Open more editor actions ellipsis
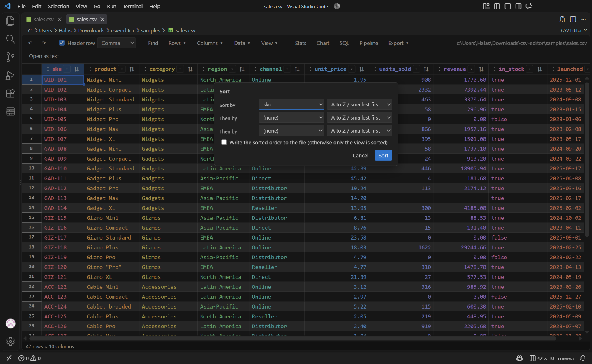Image resolution: width=592 pixels, height=364 pixels. tap(583, 19)
